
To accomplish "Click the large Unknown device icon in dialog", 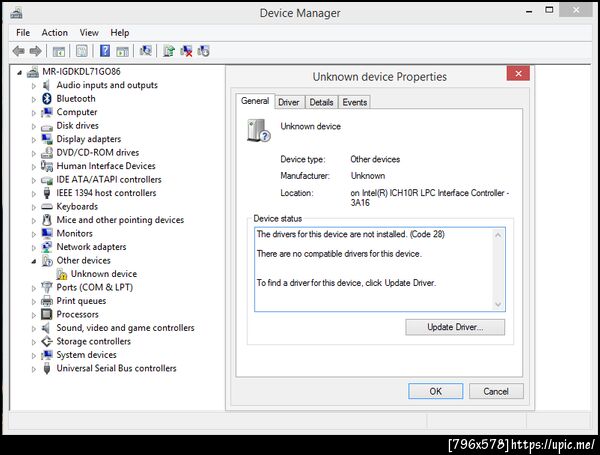I will coord(258,130).
